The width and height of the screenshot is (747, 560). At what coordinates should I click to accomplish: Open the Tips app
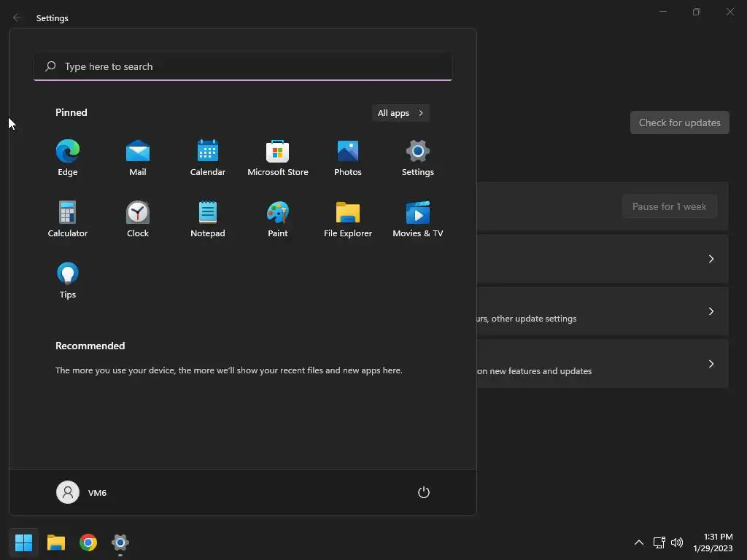click(68, 281)
